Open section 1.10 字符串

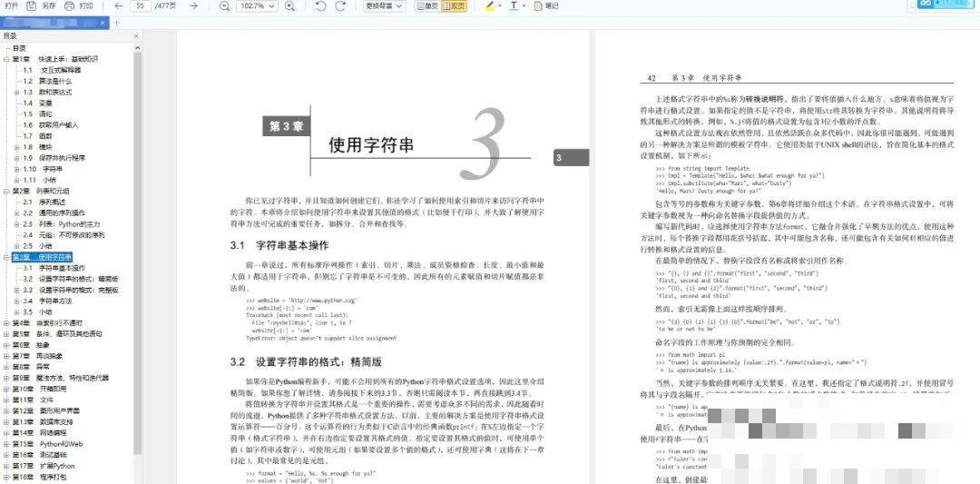[44, 169]
